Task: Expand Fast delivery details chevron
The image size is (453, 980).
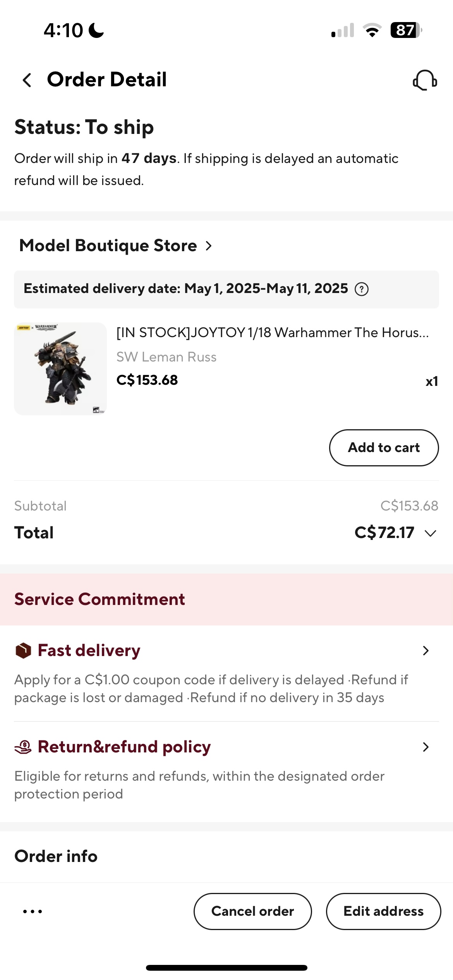Action: click(x=426, y=651)
